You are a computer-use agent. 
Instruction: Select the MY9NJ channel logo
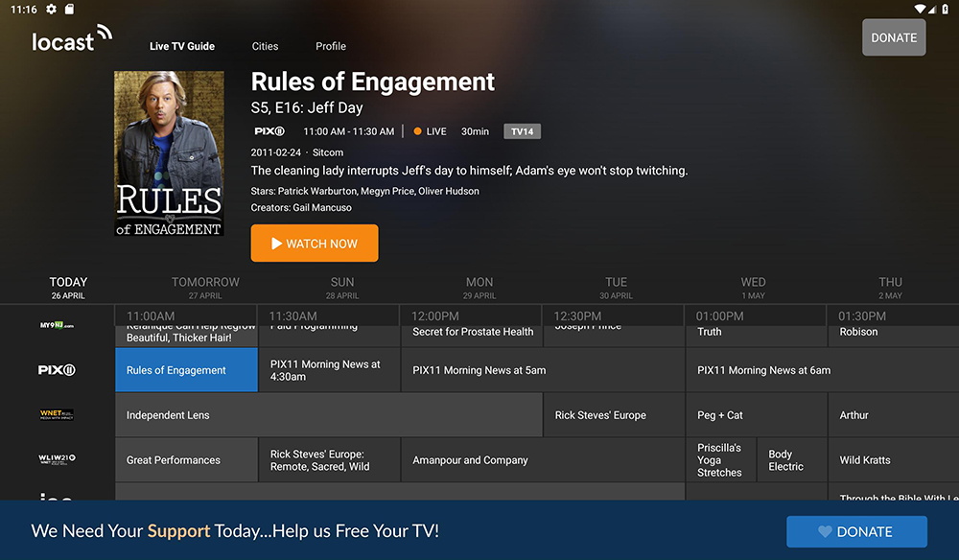57,325
